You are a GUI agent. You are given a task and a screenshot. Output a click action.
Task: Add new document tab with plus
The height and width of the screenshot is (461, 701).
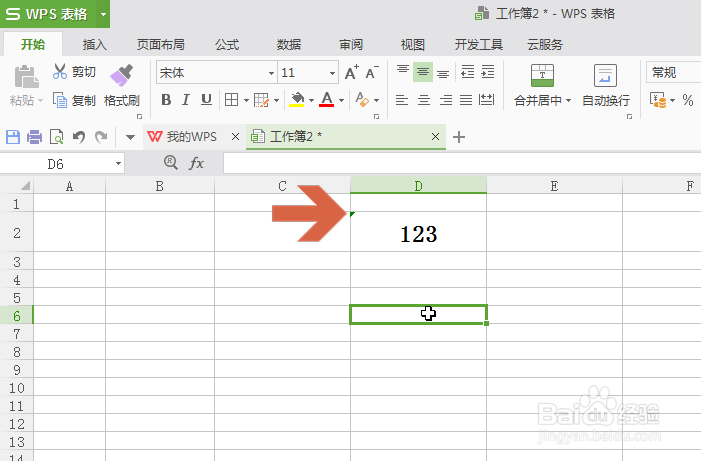click(x=459, y=137)
